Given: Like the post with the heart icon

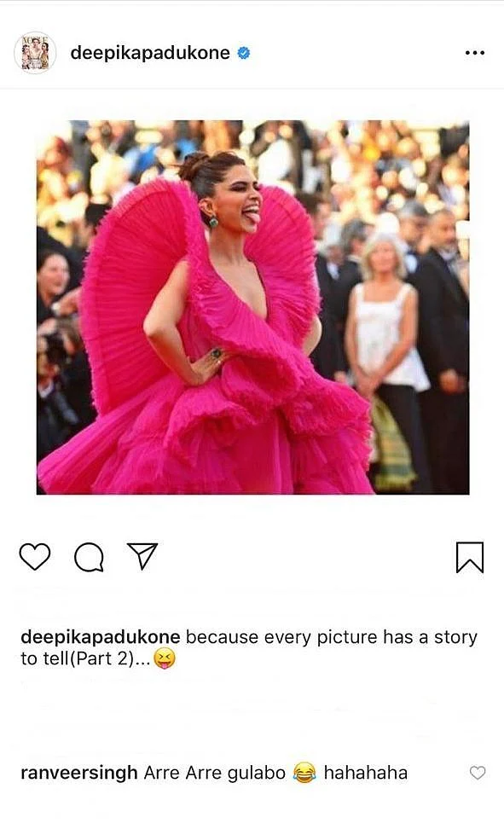Looking at the screenshot, I should (x=35, y=557).
